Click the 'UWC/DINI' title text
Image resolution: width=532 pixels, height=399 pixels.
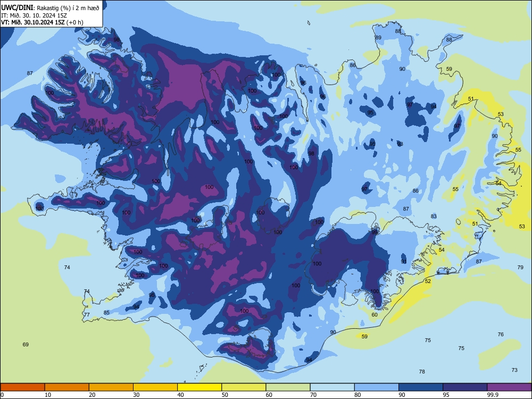point(17,8)
